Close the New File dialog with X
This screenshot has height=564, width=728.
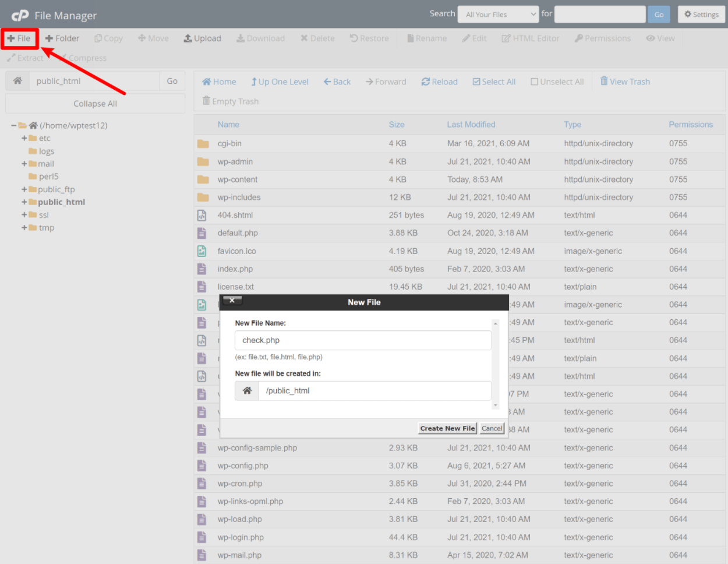click(x=232, y=301)
